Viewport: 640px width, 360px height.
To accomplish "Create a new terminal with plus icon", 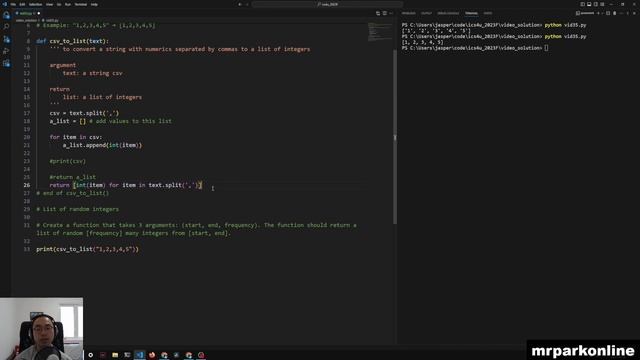I will (598, 13).
